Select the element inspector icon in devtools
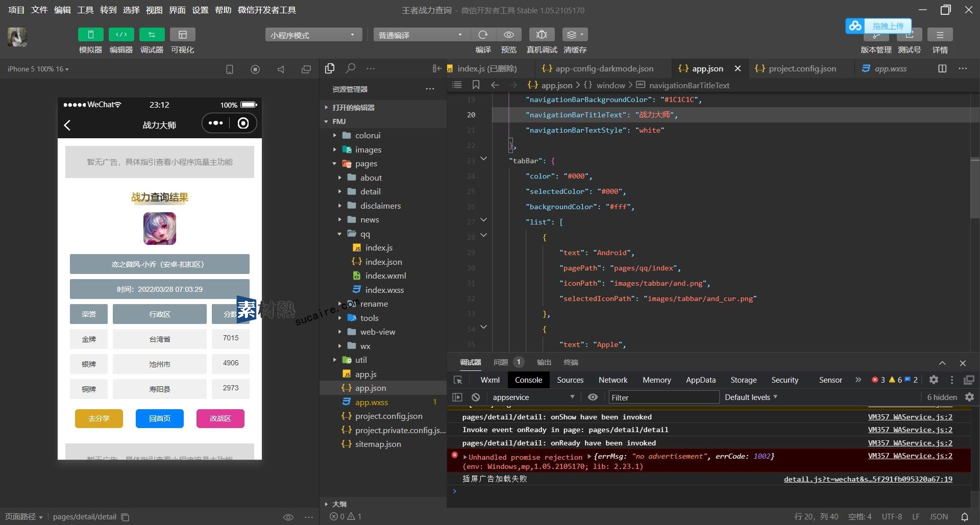Image resolution: width=980 pixels, height=525 pixels. [x=458, y=380]
